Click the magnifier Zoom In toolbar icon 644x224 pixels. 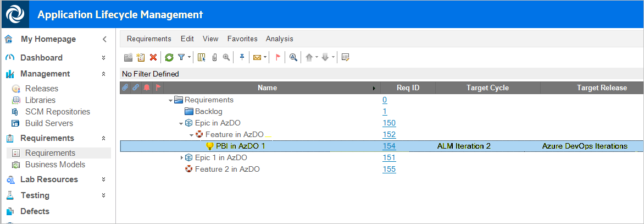click(x=226, y=58)
